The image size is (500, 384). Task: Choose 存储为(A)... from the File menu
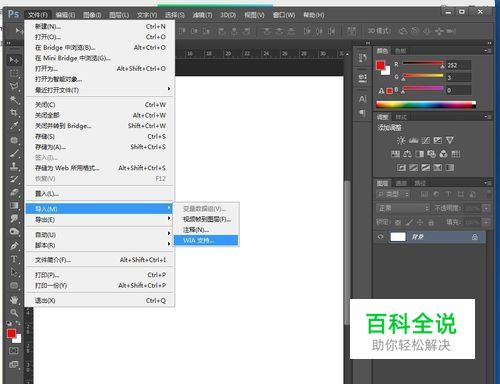[x=100, y=147]
